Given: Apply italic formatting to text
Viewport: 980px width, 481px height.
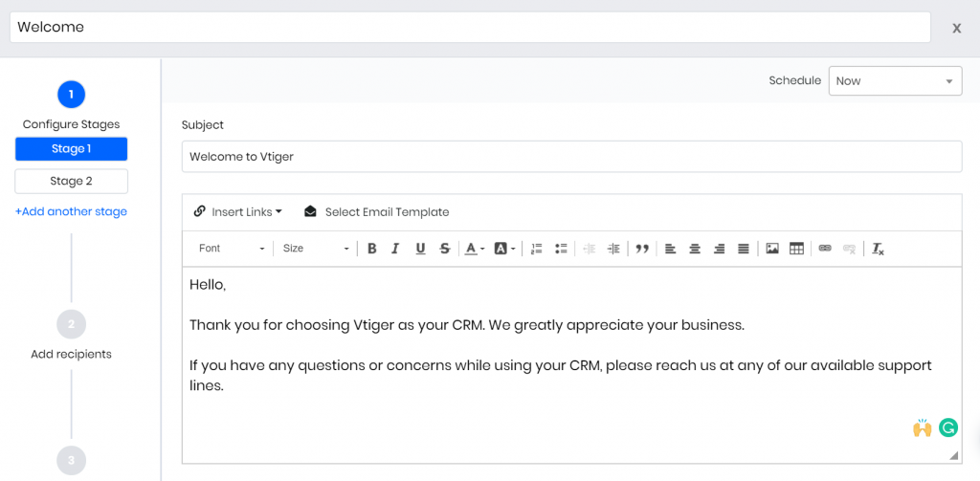Looking at the screenshot, I should point(395,249).
